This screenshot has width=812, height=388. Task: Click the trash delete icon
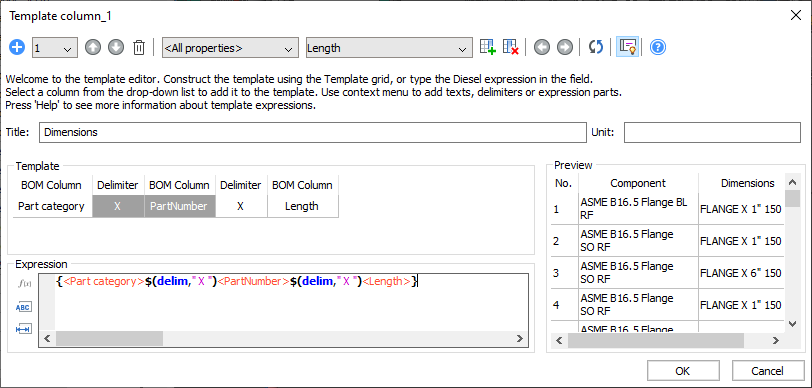(139, 48)
